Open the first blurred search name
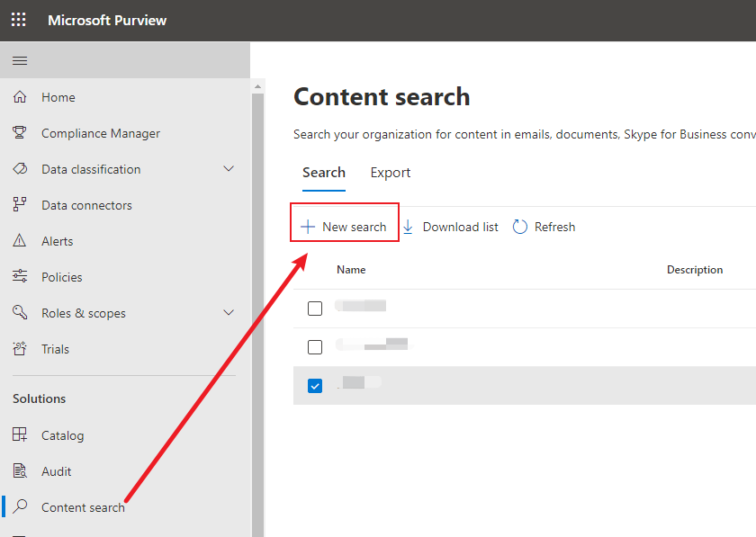The width and height of the screenshot is (756, 537). coord(361,306)
